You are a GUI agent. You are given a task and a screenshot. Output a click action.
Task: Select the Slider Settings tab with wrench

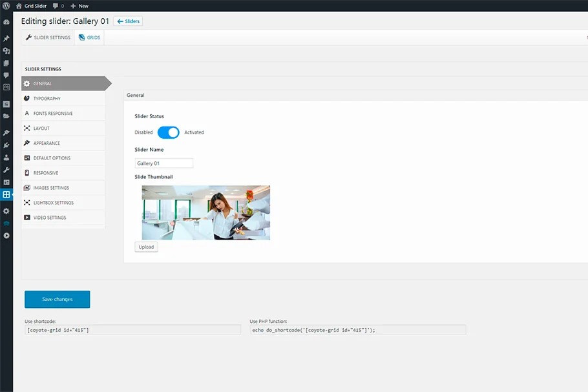pyautogui.click(x=48, y=37)
